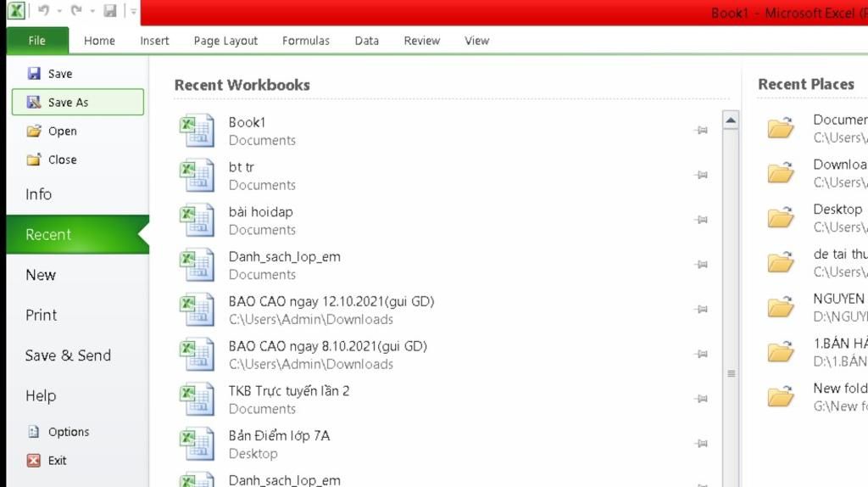Image resolution: width=868 pixels, height=487 pixels.
Task: Open the Downloads folder in Recent Places
Action: (x=813, y=173)
